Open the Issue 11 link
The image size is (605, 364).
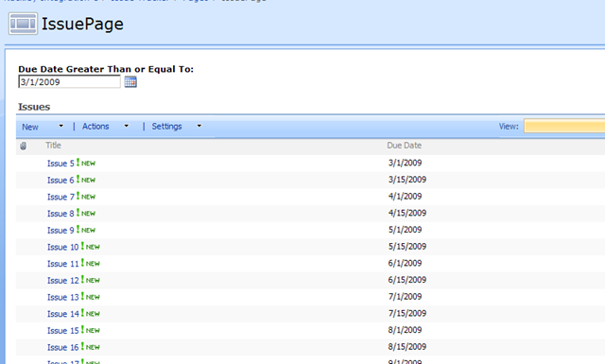(63, 264)
